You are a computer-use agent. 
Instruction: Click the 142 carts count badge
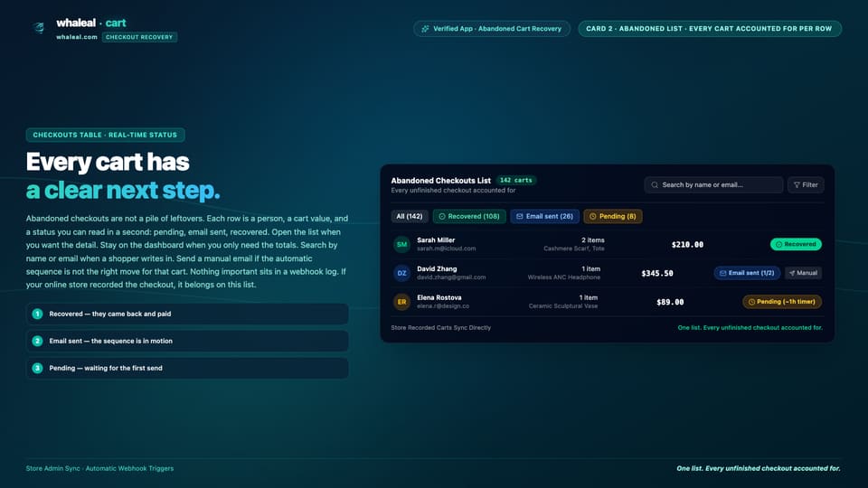click(x=516, y=181)
